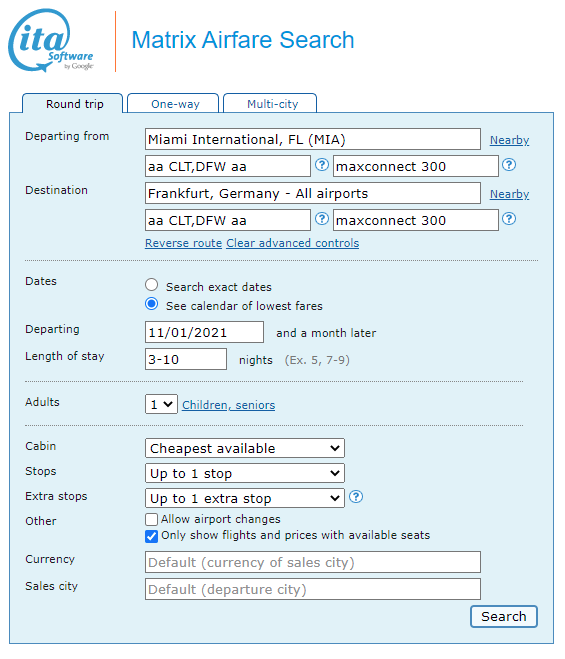Open help icon beside destination extension codes
The width and height of the screenshot is (565, 659).
pos(509,219)
